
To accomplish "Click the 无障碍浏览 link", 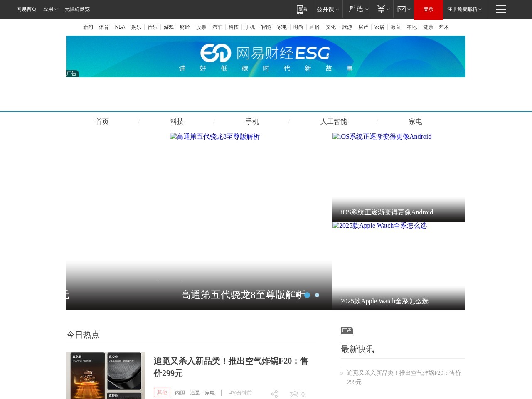I will 77,9.
